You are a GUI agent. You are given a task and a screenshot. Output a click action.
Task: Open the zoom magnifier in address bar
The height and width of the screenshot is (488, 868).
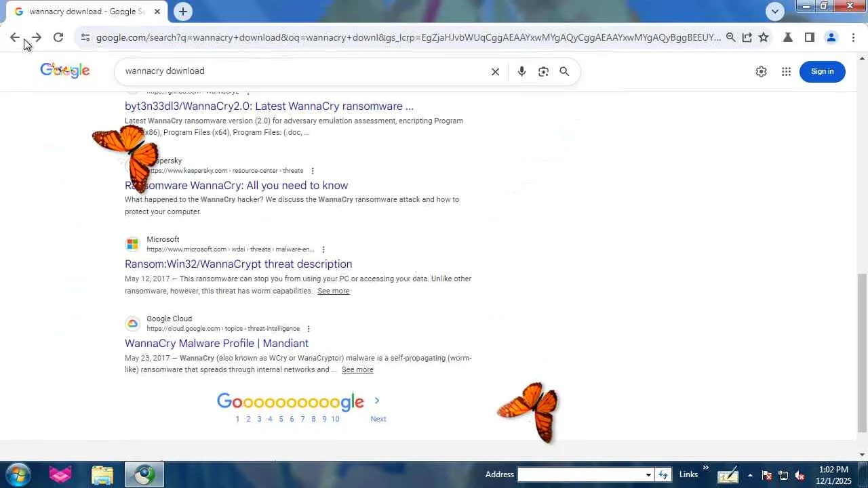click(x=730, y=38)
